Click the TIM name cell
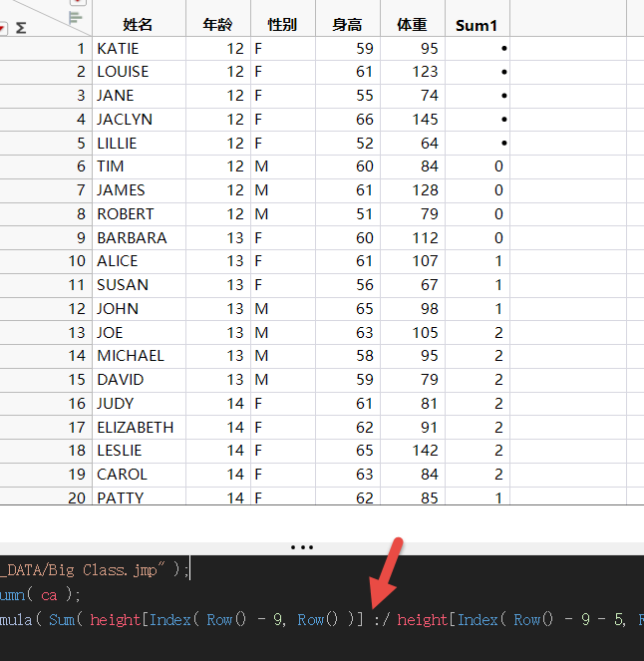 pos(139,166)
